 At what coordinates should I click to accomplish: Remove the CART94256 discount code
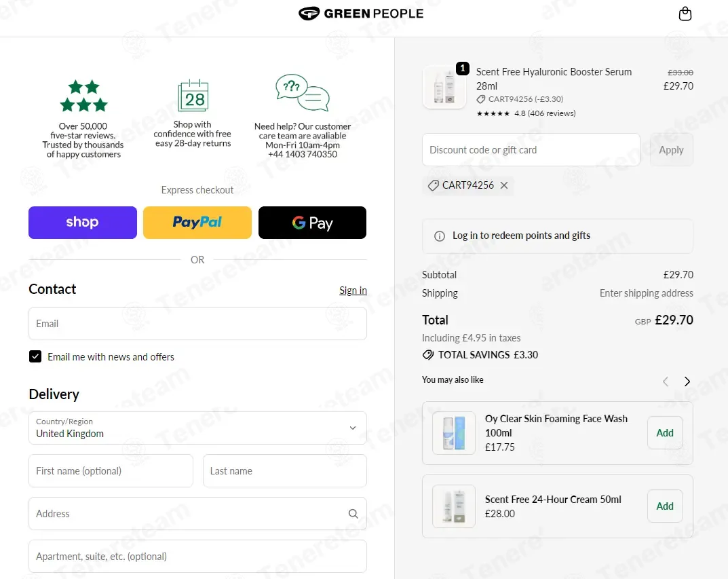(503, 185)
